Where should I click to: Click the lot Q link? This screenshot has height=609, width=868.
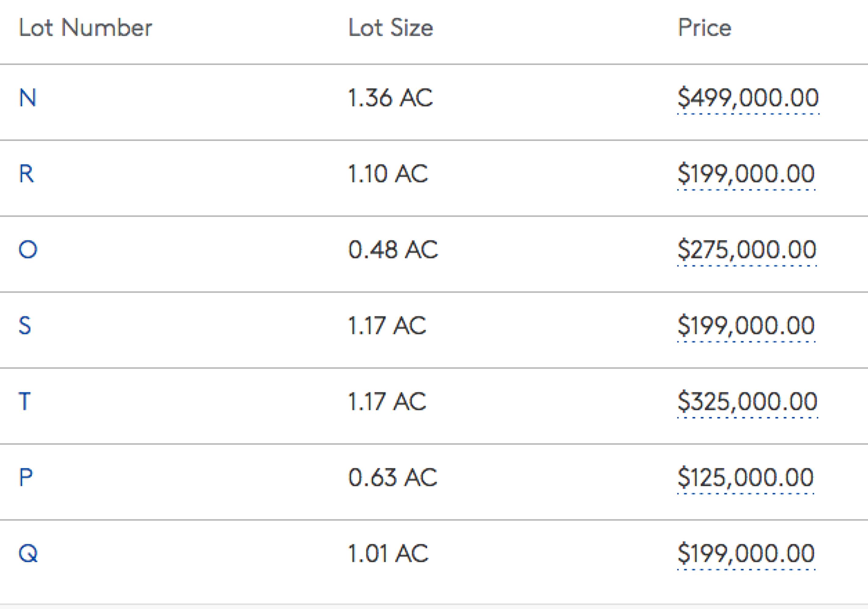28,554
